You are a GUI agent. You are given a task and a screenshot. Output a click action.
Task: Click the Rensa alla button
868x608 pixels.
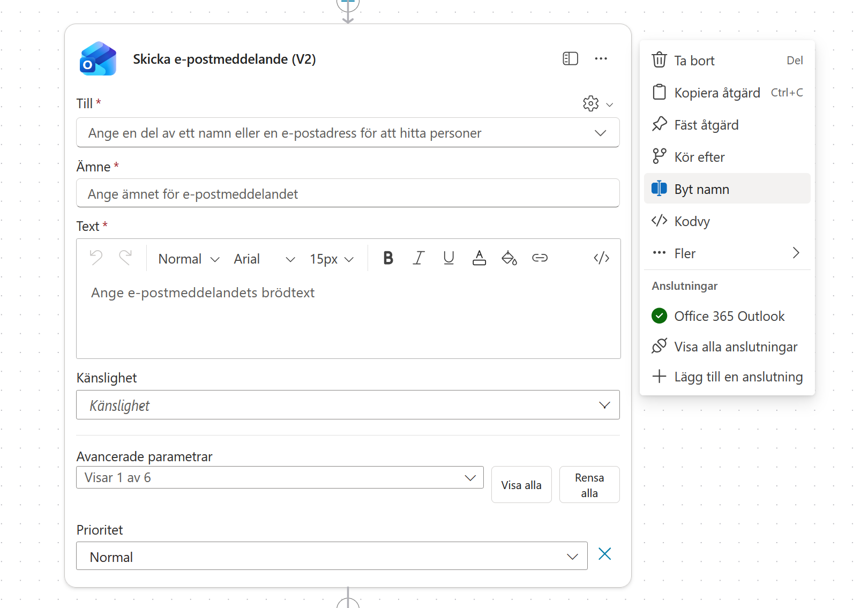click(589, 485)
